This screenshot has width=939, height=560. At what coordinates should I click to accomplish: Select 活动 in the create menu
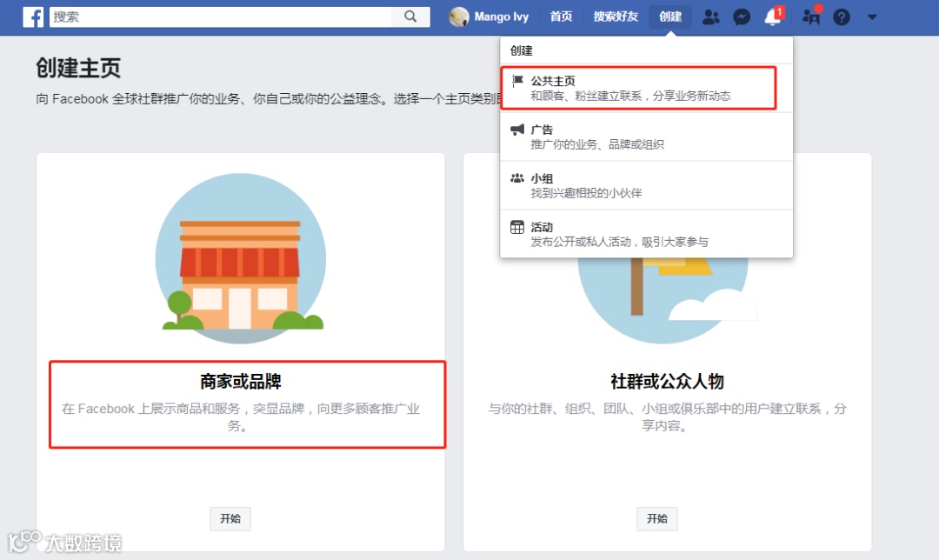(x=646, y=234)
